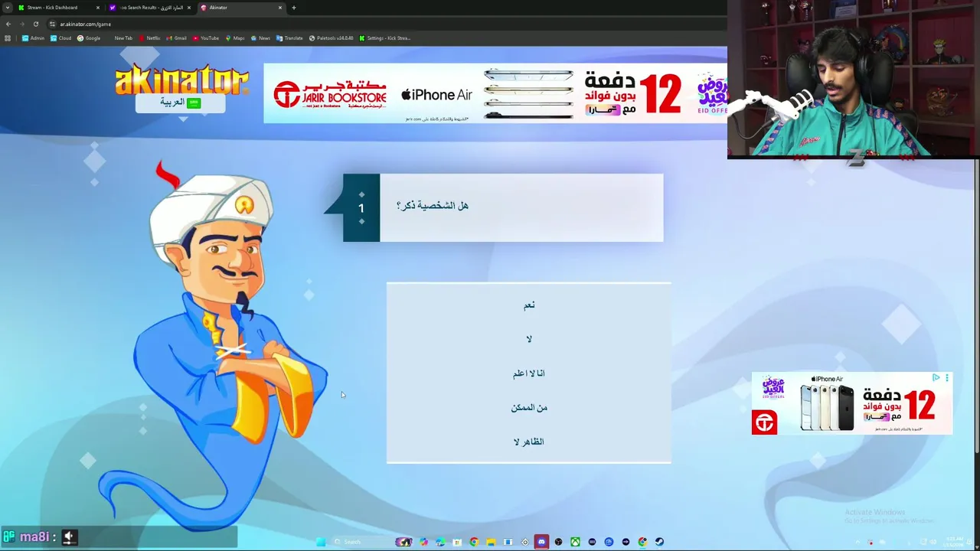Open the News bookmark

tap(260, 38)
